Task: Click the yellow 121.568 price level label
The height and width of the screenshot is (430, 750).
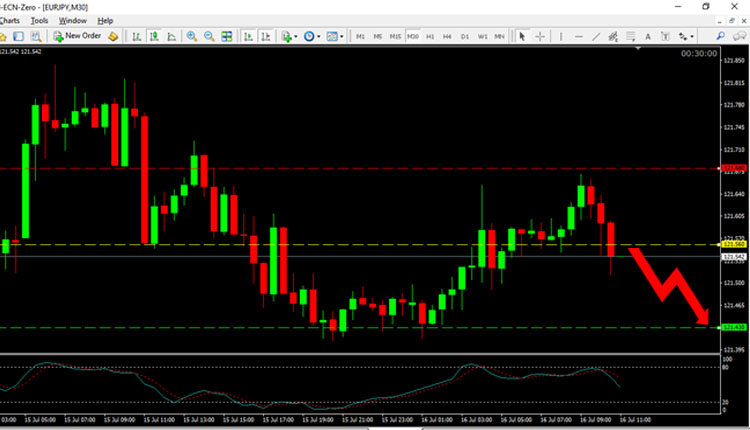Action: click(x=732, y=244)
